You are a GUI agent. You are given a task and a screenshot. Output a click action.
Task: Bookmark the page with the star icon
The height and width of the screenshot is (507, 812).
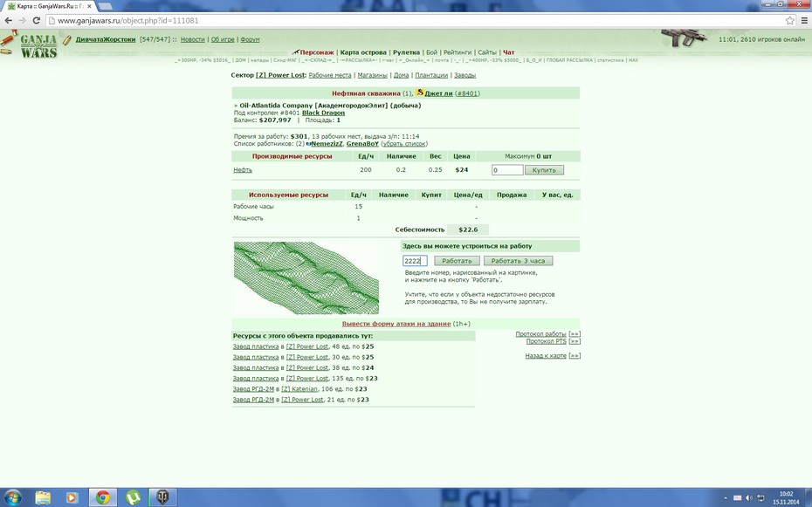(x=789, y=21)
